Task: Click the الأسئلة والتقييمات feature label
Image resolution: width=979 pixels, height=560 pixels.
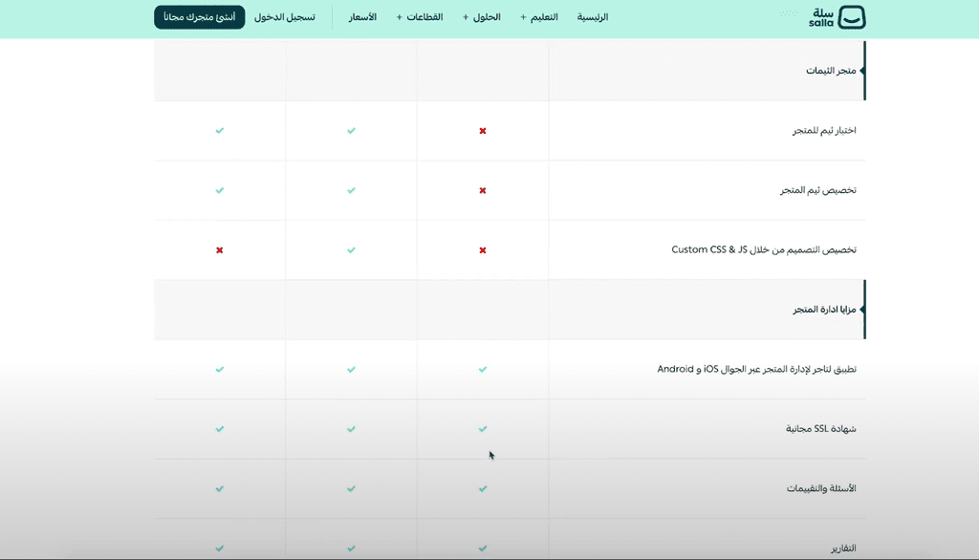Action: click(x=821, y=489)
